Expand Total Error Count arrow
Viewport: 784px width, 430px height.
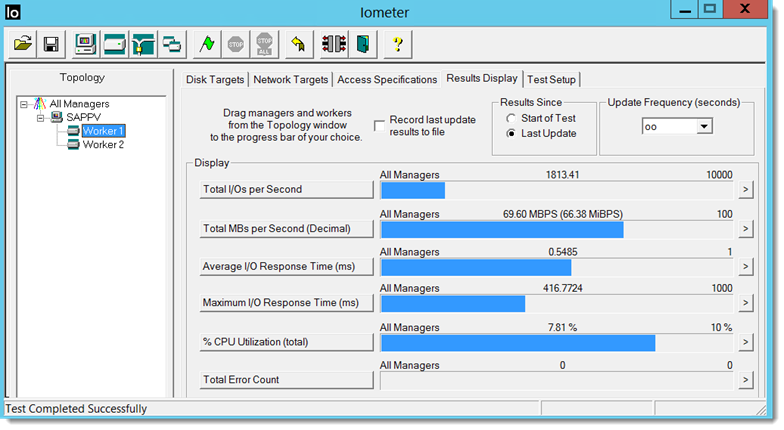[746, 380]
